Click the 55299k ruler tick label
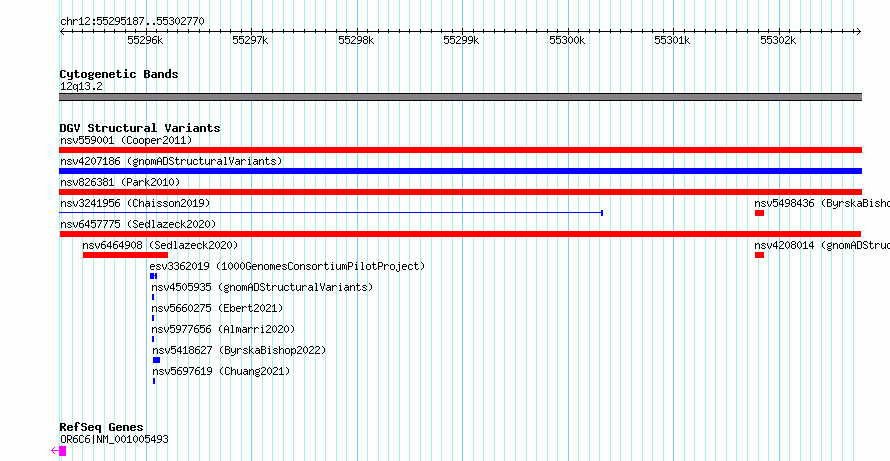The width and height of the screenshot is (890, 461). pyautogui.click(x=461, y=40)
